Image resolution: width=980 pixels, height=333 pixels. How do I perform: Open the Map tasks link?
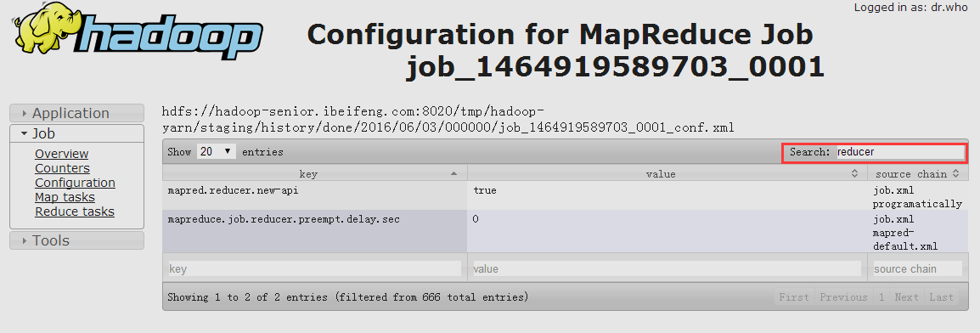[x=65, y=197]
